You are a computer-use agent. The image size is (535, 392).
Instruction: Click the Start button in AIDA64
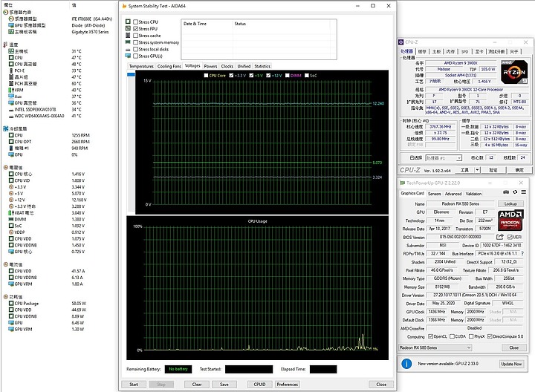(134, 384)
